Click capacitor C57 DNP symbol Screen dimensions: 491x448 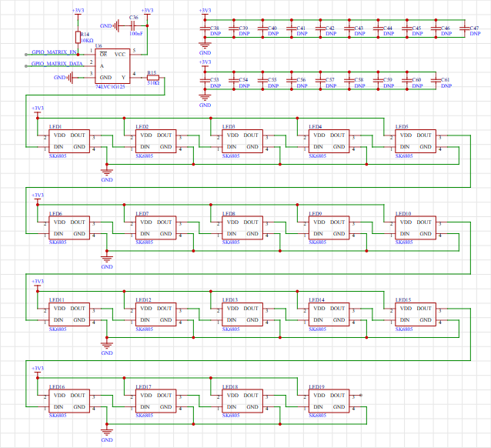pyautogui.click(x=320, y=81)
